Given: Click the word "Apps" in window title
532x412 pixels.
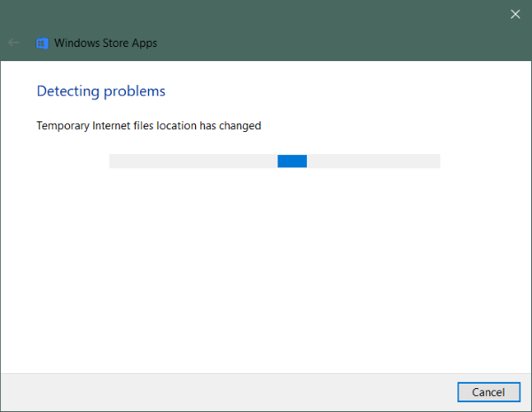Looking at the screenshot, I should (x=145, y=42).
